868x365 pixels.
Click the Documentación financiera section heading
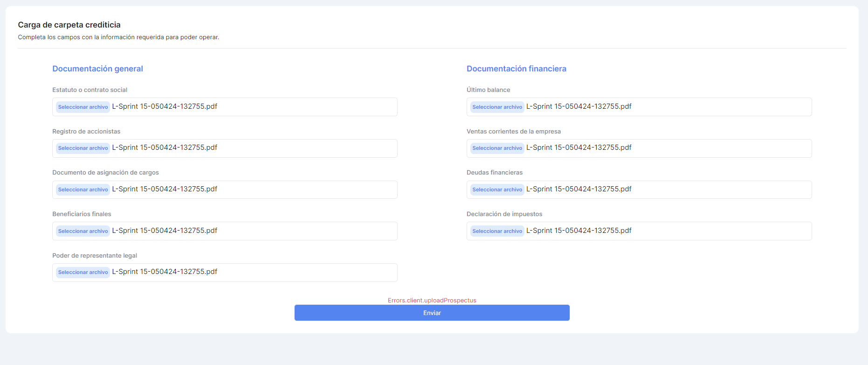(516, 69)
